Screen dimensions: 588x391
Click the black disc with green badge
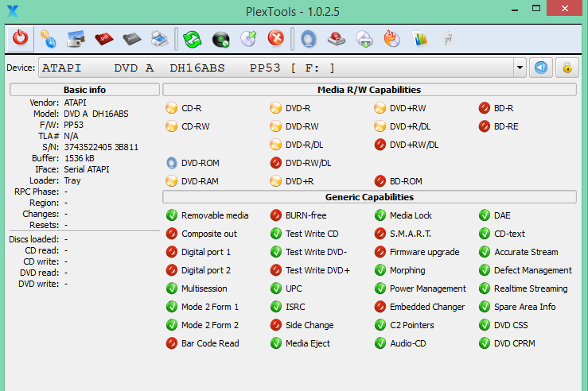pos(221,39)
